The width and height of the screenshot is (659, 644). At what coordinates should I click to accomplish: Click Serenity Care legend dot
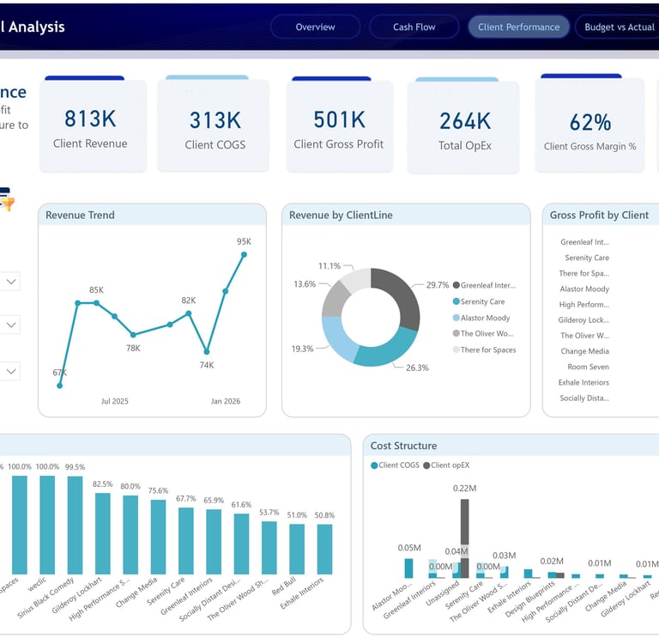[456, 301]
